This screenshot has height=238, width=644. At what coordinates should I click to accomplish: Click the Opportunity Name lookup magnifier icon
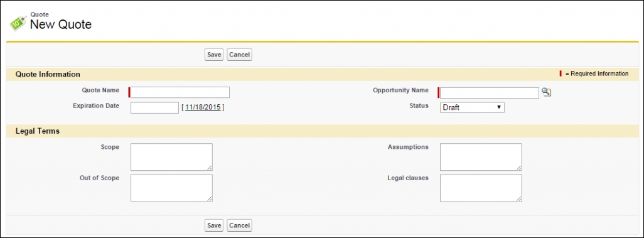(x=546, y=92)
